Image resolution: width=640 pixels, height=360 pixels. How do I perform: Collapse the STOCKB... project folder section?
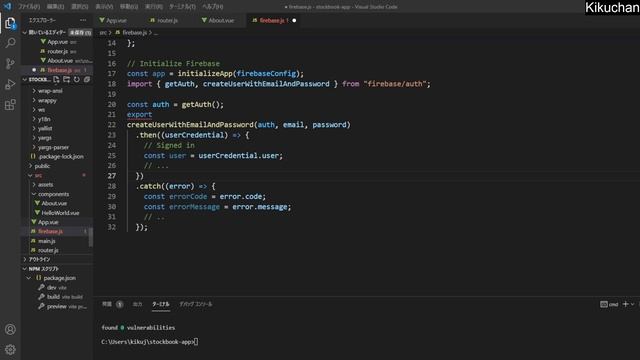click(24, 80)
